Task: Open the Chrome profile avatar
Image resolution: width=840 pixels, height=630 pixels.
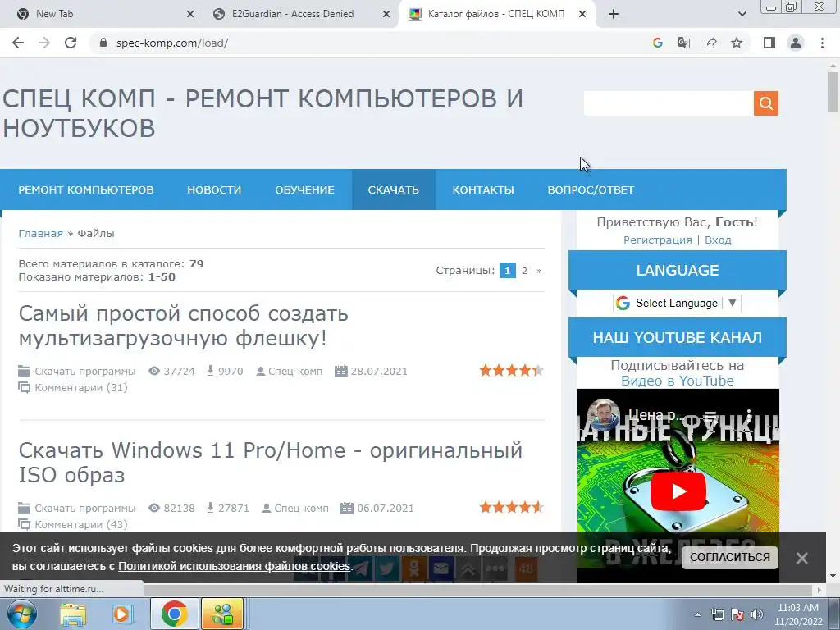Action: click(796, 43)
